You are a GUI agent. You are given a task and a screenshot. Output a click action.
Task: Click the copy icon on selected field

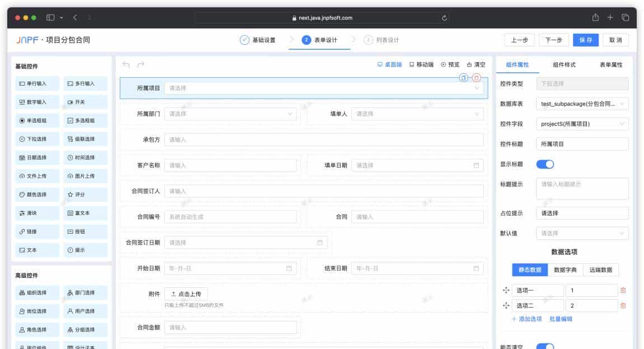(x=463, y=78)
